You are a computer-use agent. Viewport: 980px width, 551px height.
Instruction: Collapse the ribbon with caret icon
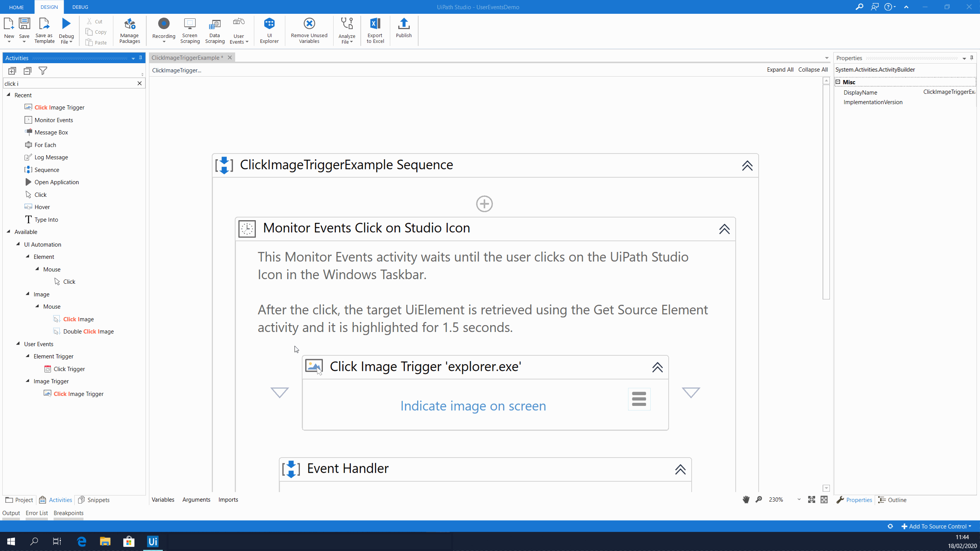(x=906, y=7)
